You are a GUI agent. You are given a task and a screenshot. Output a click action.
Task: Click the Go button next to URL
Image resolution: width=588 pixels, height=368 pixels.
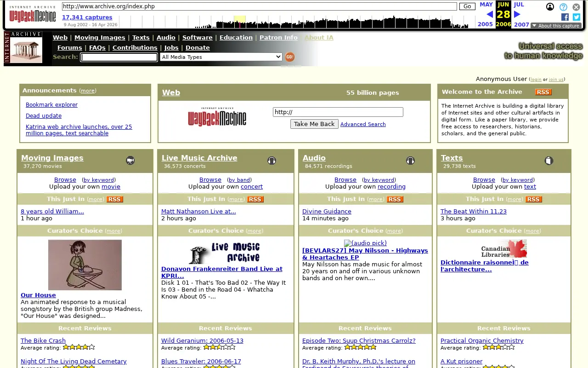[467, 6]
